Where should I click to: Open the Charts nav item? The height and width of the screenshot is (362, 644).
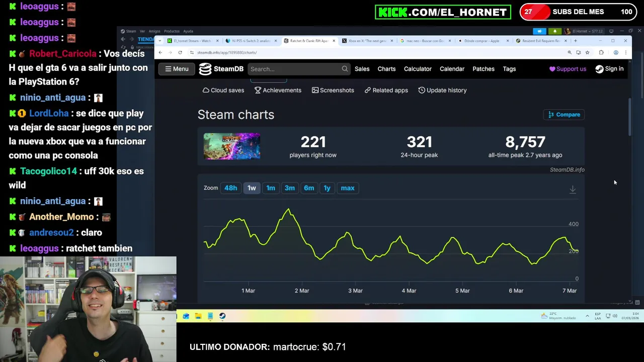[386, 69]
